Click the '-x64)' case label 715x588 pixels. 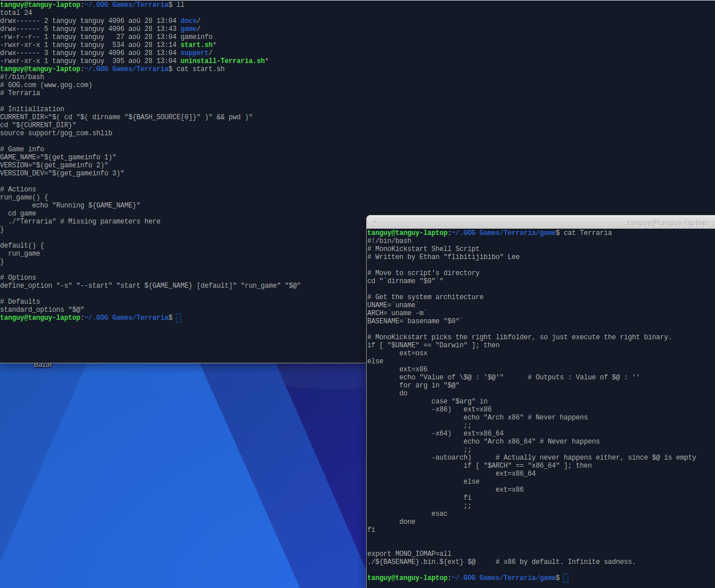point(441,433)
